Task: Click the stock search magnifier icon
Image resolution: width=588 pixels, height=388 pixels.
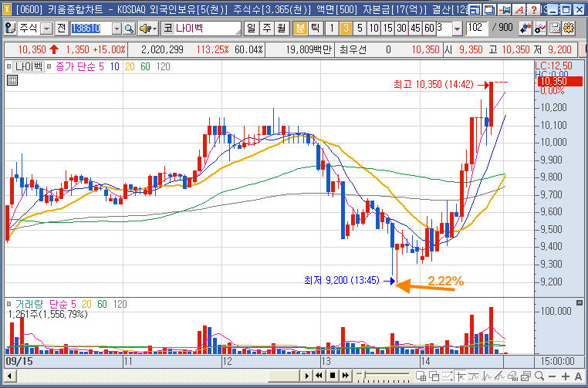Action: [130, 29]
